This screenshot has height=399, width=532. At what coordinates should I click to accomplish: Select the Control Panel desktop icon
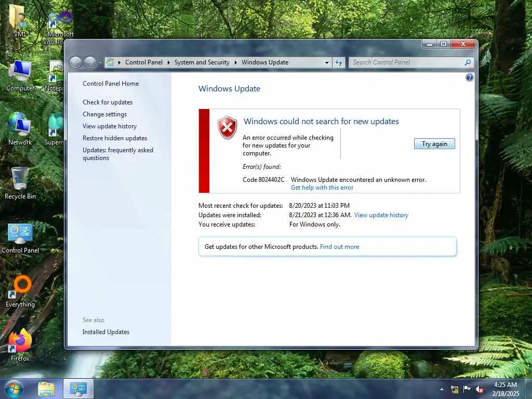20,238
